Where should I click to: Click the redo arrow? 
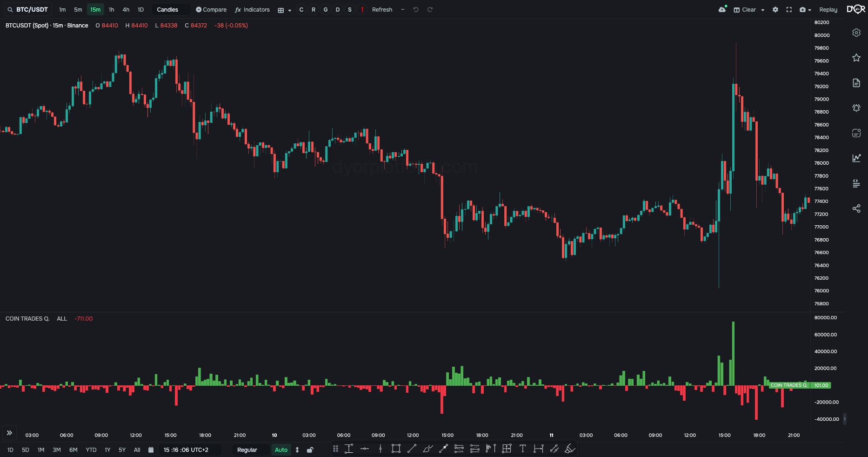coord(430,10)
